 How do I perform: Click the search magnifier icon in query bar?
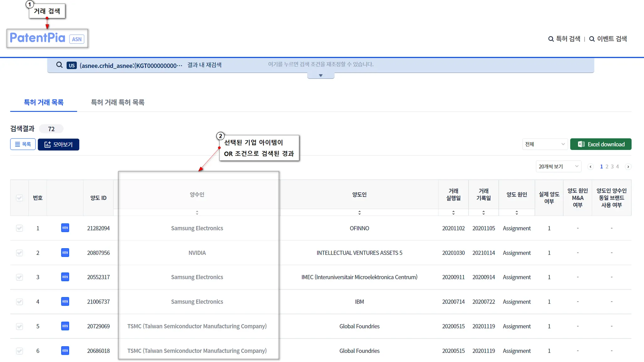pyautogui.click(x=59, y=65)
